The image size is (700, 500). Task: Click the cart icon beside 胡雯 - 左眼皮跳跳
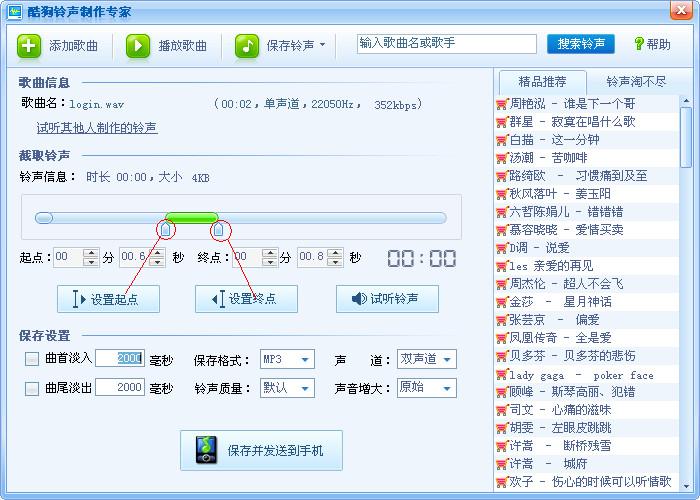click(x=502, y=429)
